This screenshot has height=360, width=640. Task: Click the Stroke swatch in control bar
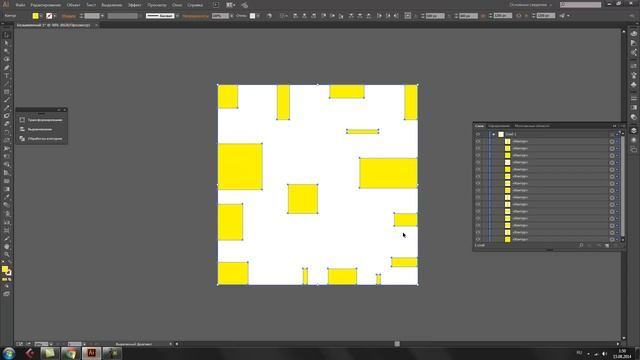pyautogui.click(x=49, y=16)
